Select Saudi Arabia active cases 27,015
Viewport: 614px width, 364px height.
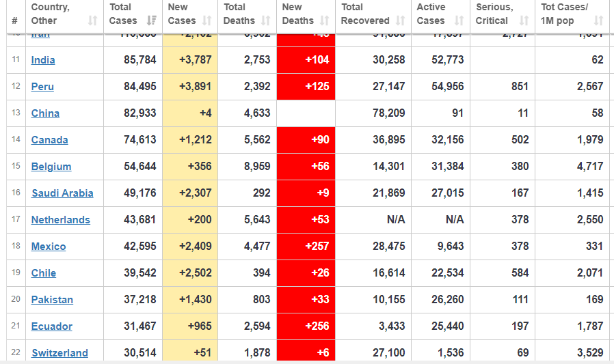tap(448, 193)
